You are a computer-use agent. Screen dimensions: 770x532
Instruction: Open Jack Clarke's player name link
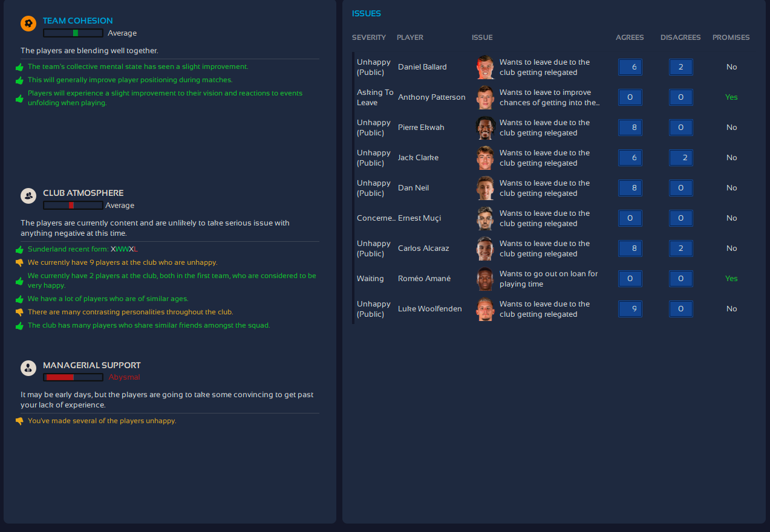pos(418,158)
